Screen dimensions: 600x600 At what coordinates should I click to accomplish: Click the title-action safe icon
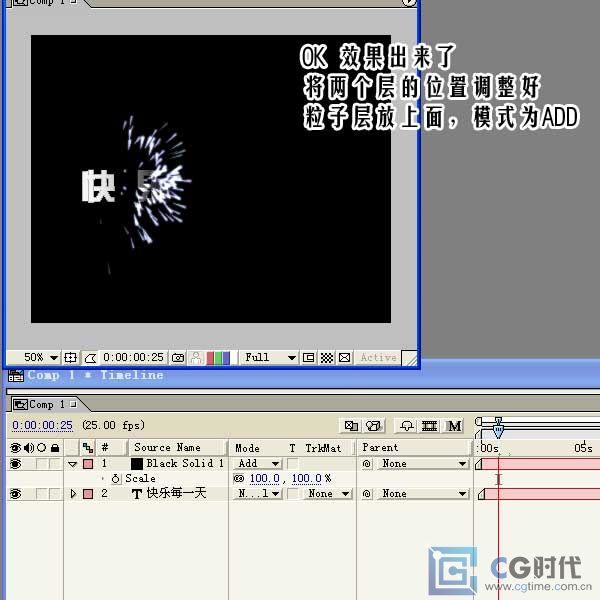click(70, 357)
